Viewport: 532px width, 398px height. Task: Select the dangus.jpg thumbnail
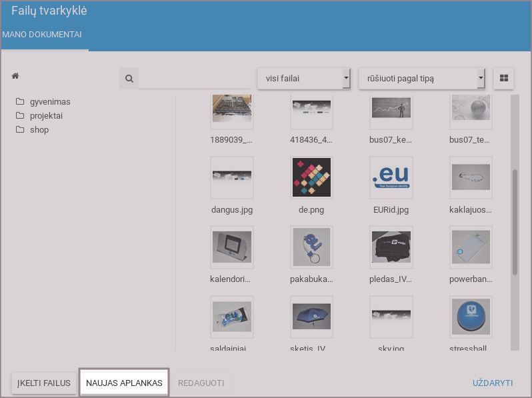point(232,177)
